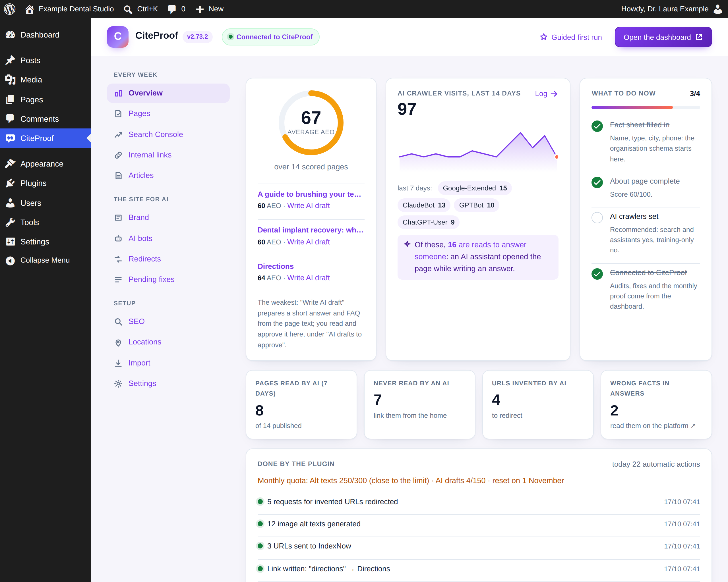Click the Redirects arrows icon
This screenshot has width=728, height=582.
click(118, 259)
